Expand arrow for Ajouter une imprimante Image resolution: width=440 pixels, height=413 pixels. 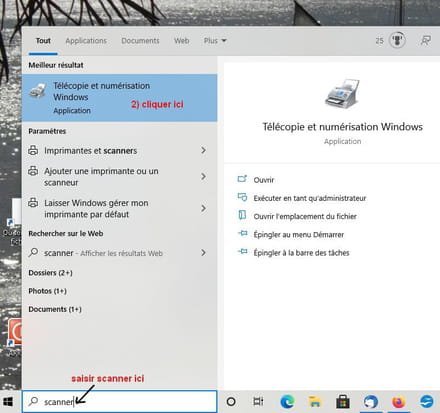tap(203, 176)
